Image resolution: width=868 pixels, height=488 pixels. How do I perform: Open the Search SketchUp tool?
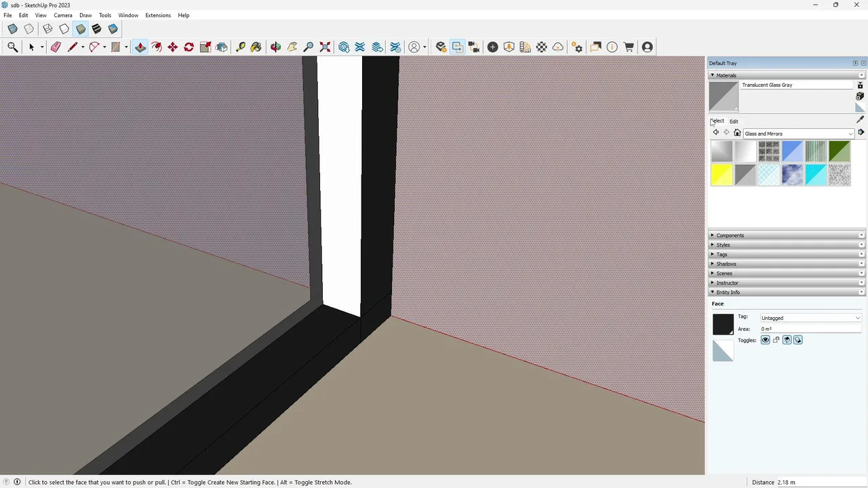coord(12,47)
